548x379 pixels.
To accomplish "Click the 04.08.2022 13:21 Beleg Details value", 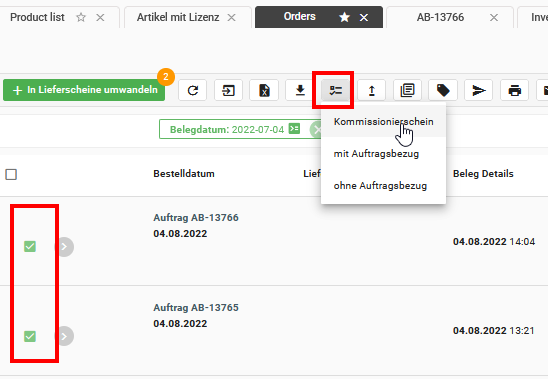I will (493, 330).
